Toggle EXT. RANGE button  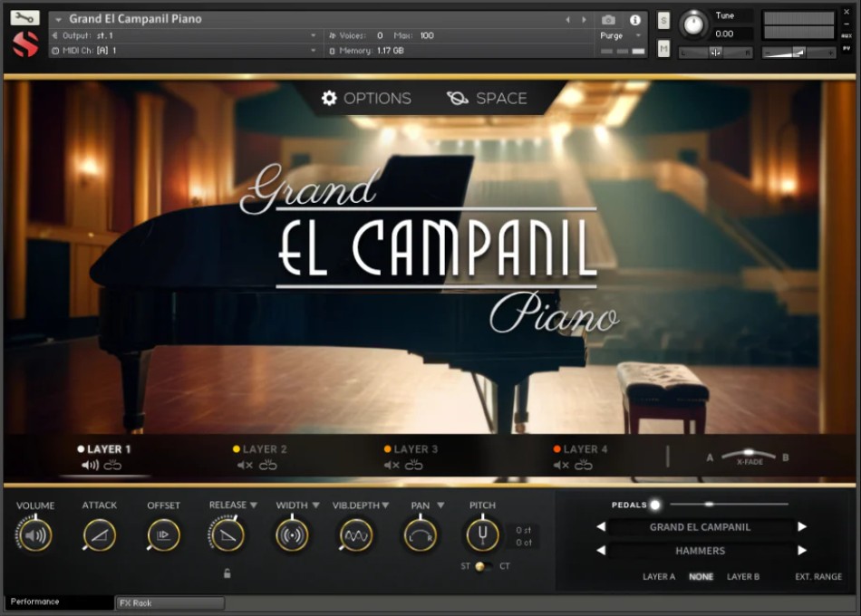pyautogui.click(x=818, y=576)
